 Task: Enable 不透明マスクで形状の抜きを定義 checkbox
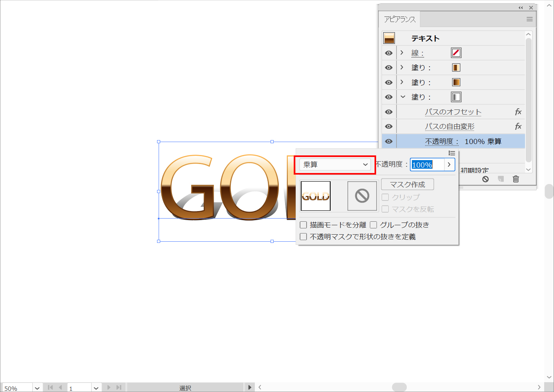304,237
